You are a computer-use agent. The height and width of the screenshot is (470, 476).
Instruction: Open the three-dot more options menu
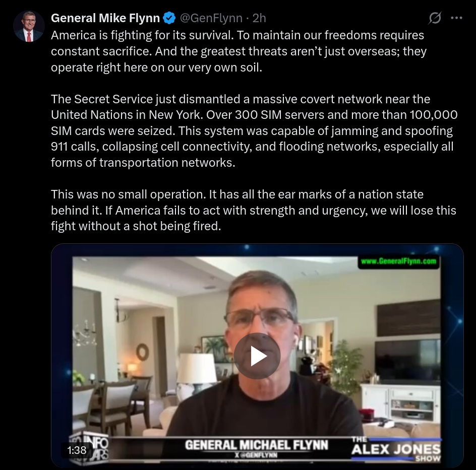[x=456, y=18]
